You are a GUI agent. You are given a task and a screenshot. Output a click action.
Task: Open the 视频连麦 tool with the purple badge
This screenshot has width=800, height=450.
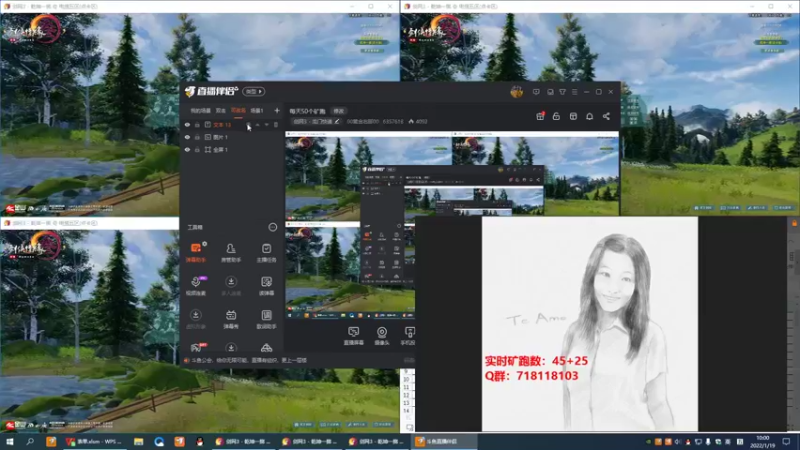195,286
